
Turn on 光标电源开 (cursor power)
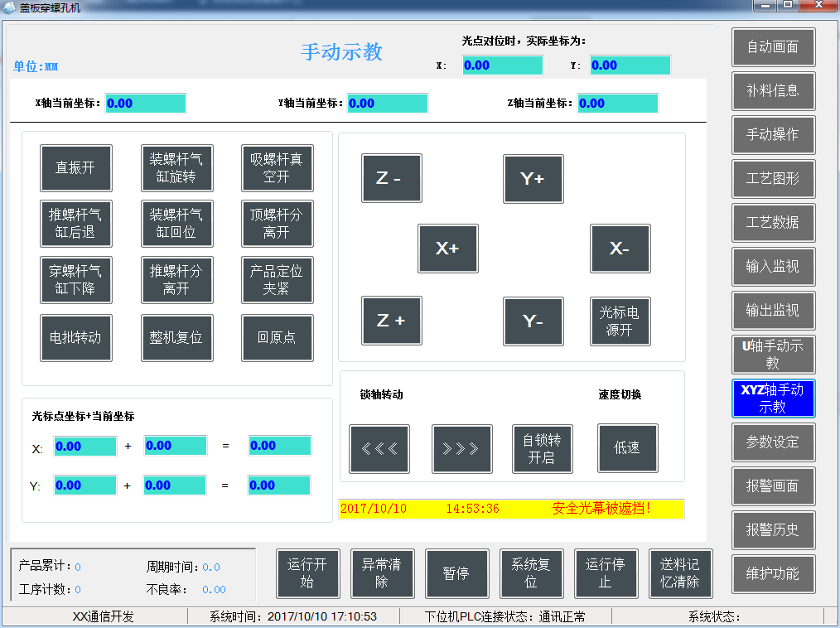coord(620,321)
